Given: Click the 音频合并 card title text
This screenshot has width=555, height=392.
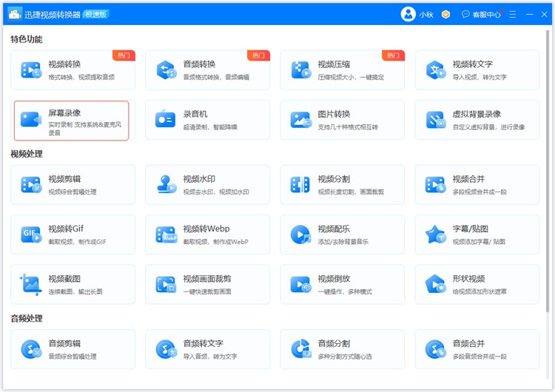Looking at the screenshot, I should (468, 343).
